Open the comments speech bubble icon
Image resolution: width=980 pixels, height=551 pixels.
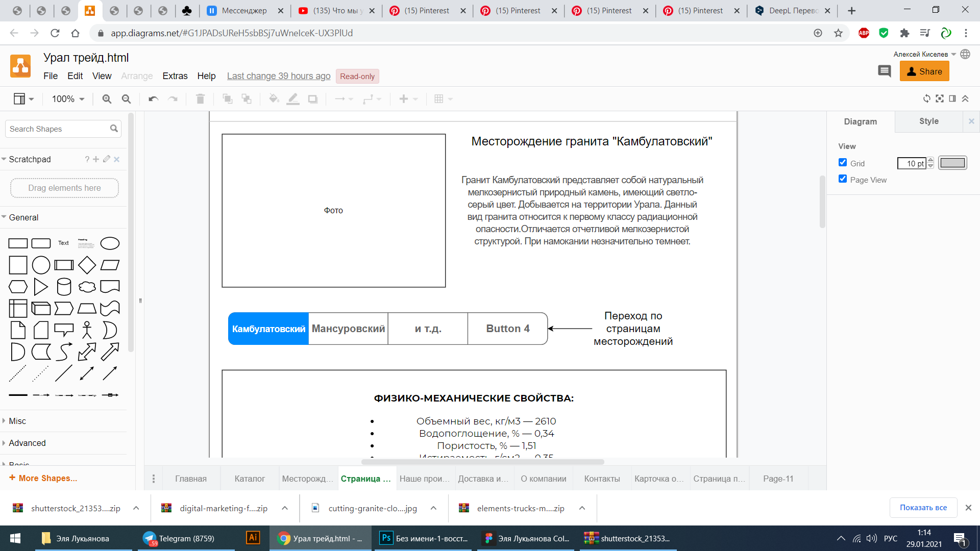pos(884,71)
